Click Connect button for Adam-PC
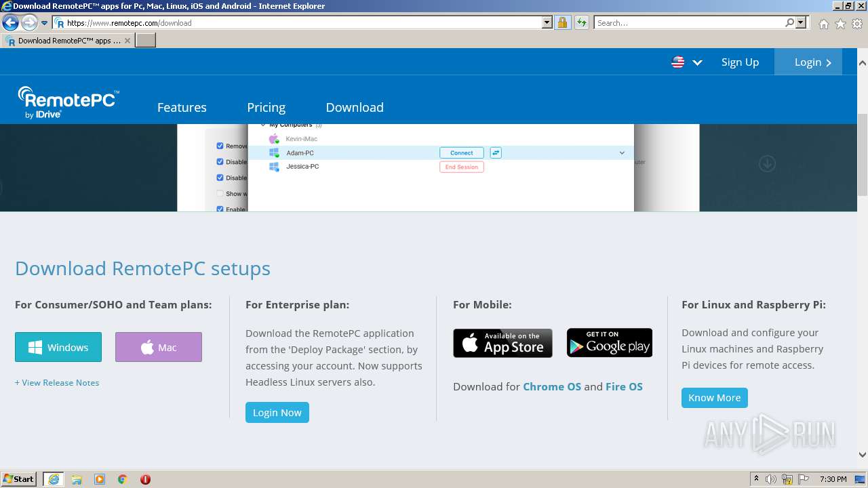Viewport: 868px width, 488px height. 461,152
